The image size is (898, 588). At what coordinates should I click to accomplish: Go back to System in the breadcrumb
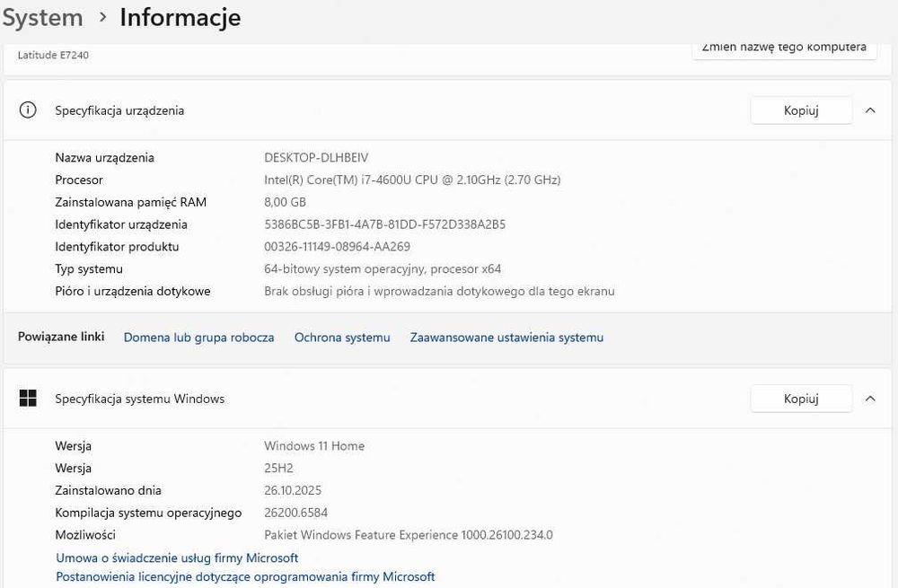tap(42, 17)
